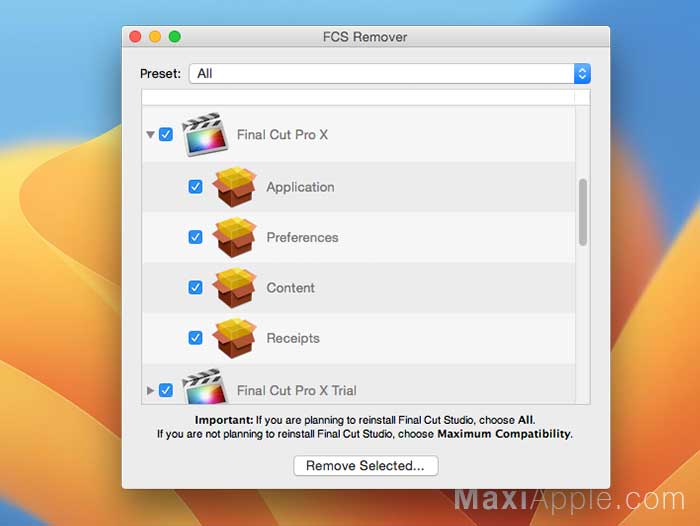Screen dimensions: 700x526
Task: Uncheck the Final Cut Pro X checkbox
Action: (x=166, y=134)
